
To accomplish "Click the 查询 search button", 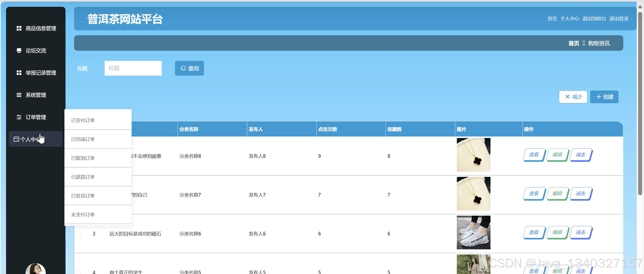I will pyautogui.click(x=189, y=68).
